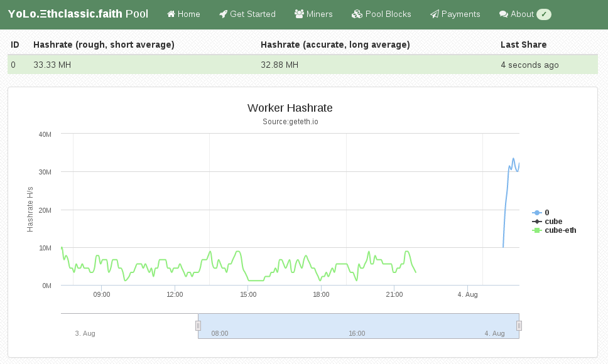Viewport: 608px width, 364px height.
Task: Go to the Miners page
Action: 313,14
